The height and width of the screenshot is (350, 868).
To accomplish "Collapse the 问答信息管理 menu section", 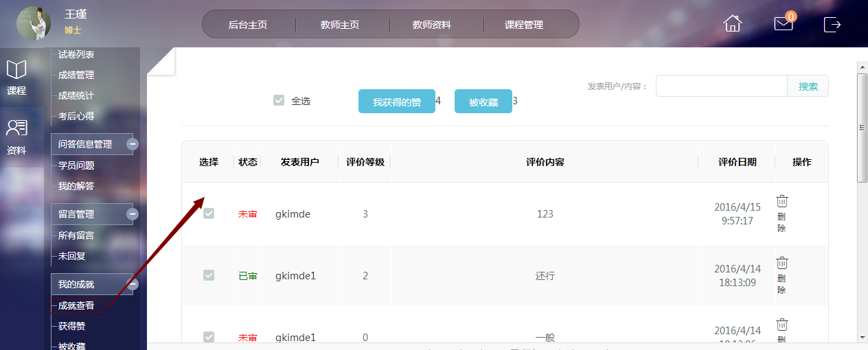I will click(133, 144).
